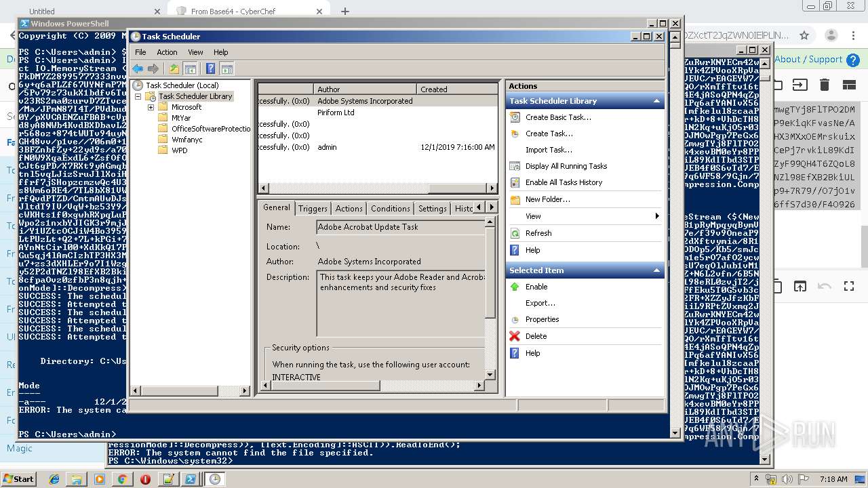Switch to PowerShell from the taskbar
The height and width of the screenshot is (488, 868).
click(191, 479)
